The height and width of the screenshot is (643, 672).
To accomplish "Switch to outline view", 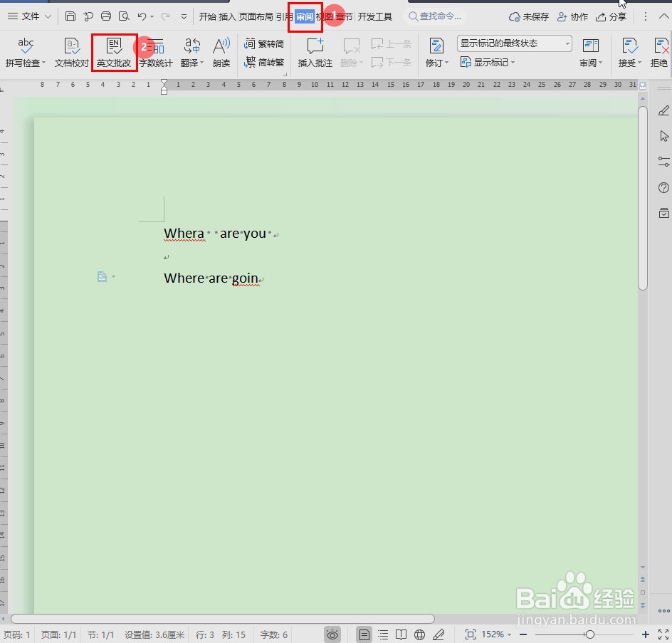I will 383,634.
